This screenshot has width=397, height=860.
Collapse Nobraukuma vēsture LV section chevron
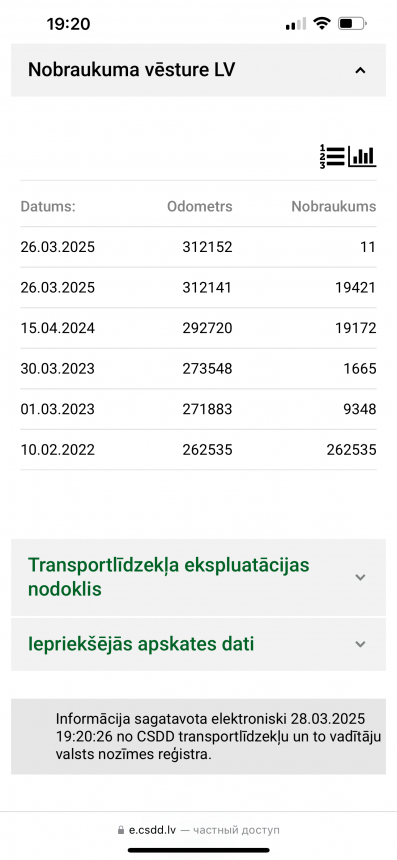[x=360, y=70]
